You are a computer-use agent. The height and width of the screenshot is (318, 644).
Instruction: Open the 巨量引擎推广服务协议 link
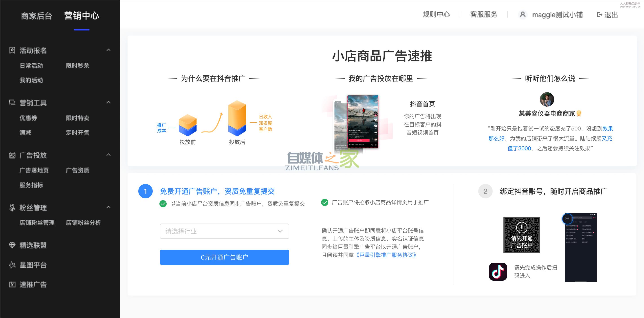[386, 255]
